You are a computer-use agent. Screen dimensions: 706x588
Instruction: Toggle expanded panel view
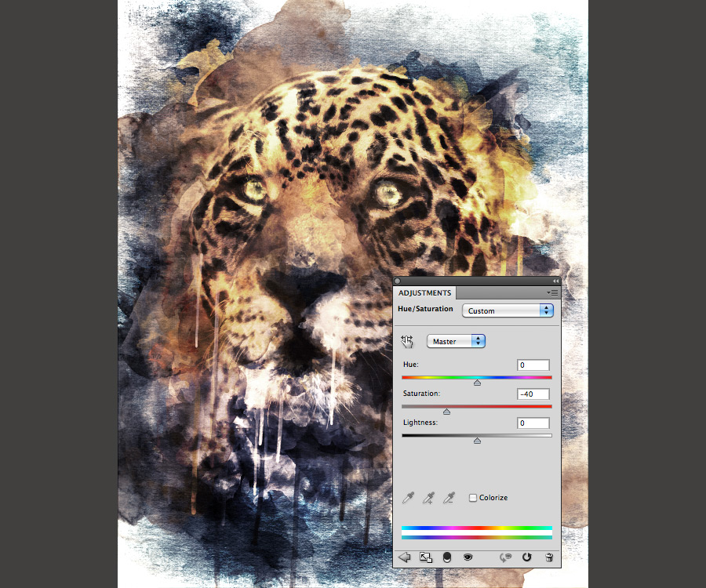[x=425, y=557]
